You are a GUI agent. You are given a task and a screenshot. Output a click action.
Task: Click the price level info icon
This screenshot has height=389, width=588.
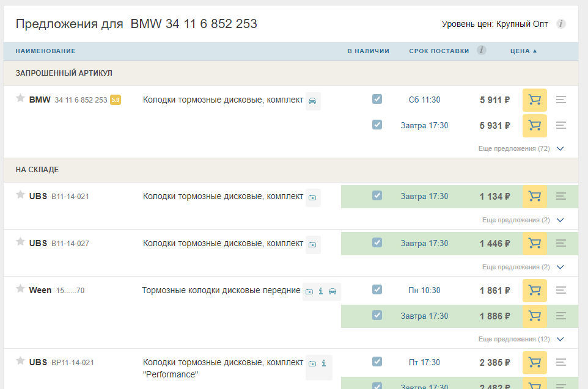click(x=560, y=24)
